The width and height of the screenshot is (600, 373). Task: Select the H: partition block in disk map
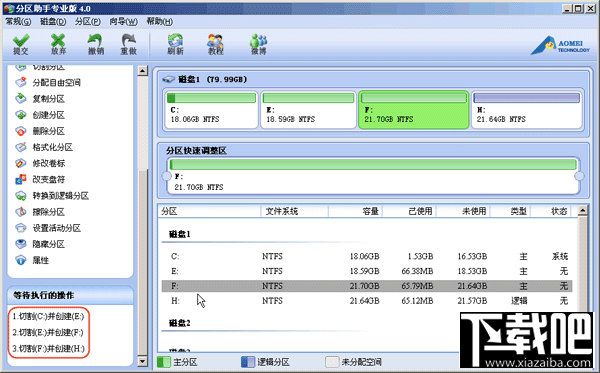pos(527,110)
